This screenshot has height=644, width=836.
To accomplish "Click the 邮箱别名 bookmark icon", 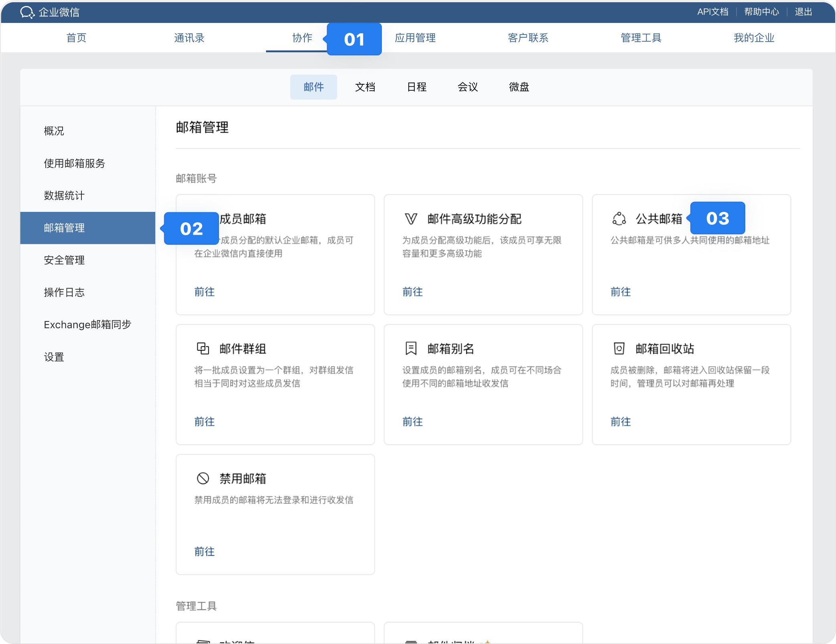I will pyautogui.click(x=411, y=348).
